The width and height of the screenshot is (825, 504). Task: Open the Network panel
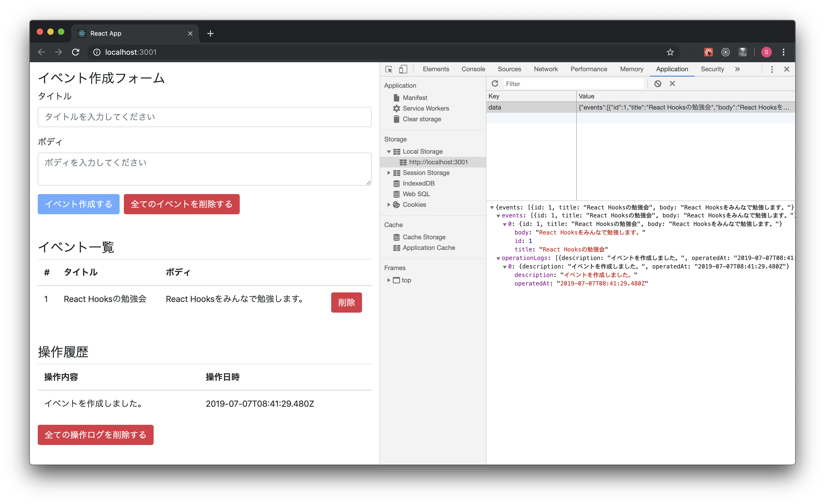point(546,69)
